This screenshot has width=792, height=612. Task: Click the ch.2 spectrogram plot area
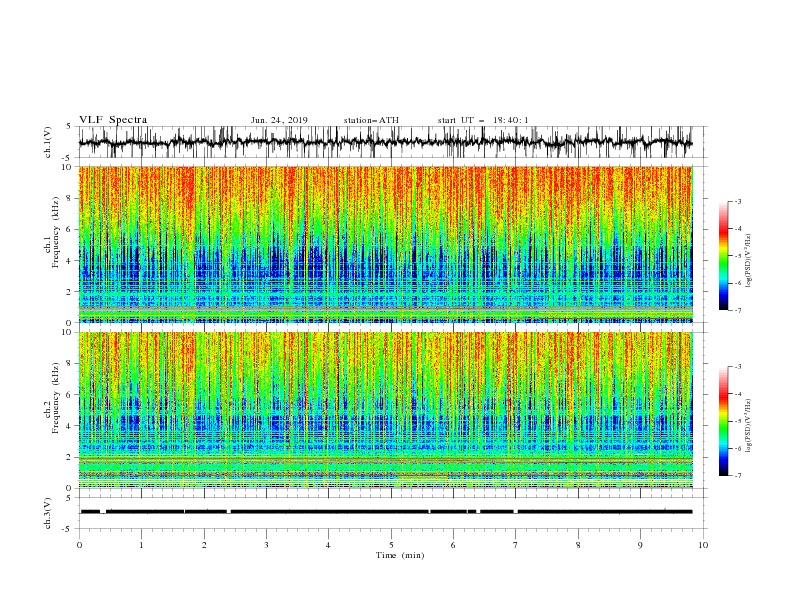tap(386, 410)
